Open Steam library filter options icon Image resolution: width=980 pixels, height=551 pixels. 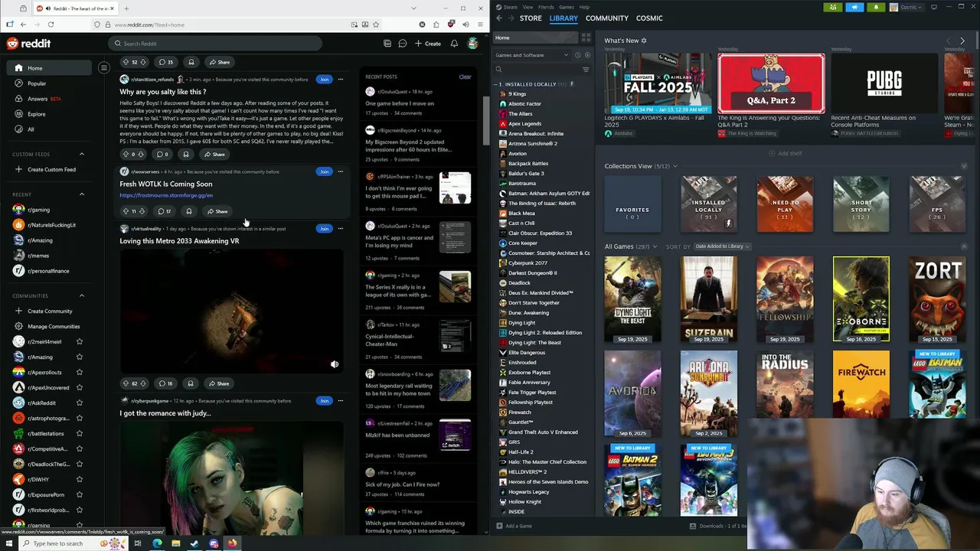coord(586,70)
